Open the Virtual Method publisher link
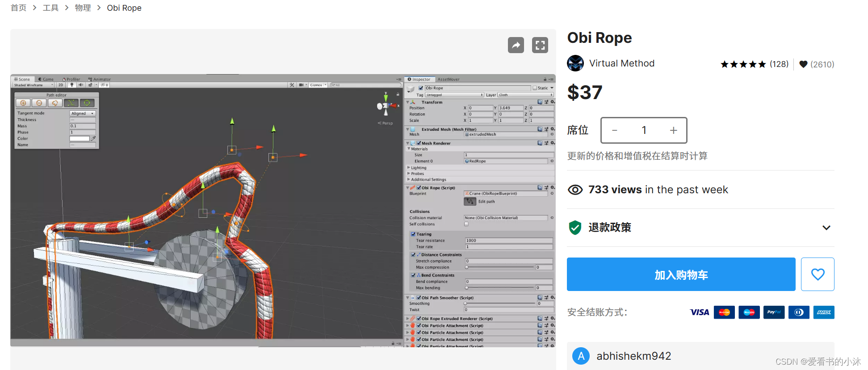The height and width of the screenshot is (370, 868). (x=622, y=63)
